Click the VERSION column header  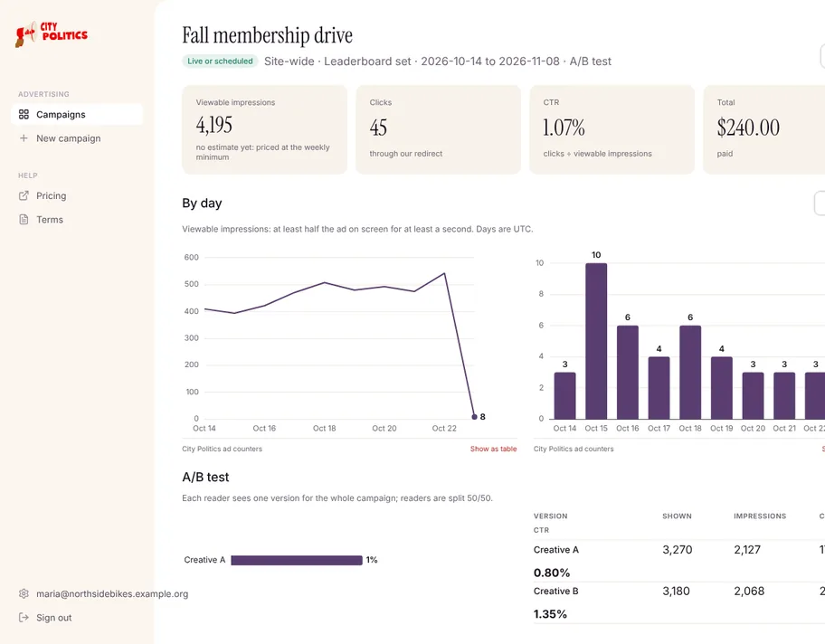tap(550, 516)
